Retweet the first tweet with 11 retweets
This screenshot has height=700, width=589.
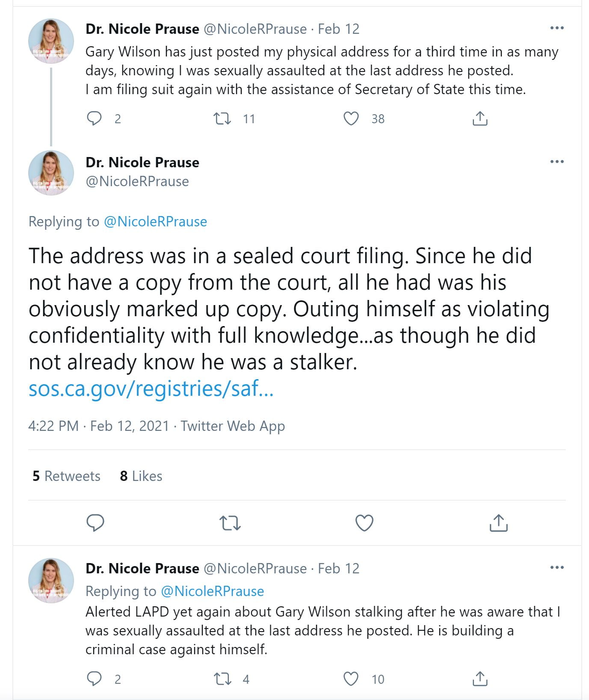[x=222, y=118]
